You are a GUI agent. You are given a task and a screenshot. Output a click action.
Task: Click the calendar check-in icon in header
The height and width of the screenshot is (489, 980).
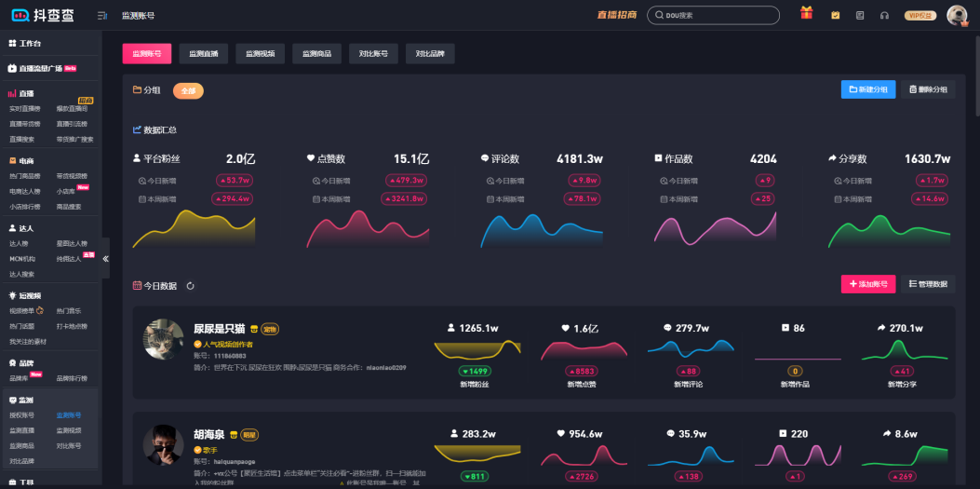click(x=835, y=15)
